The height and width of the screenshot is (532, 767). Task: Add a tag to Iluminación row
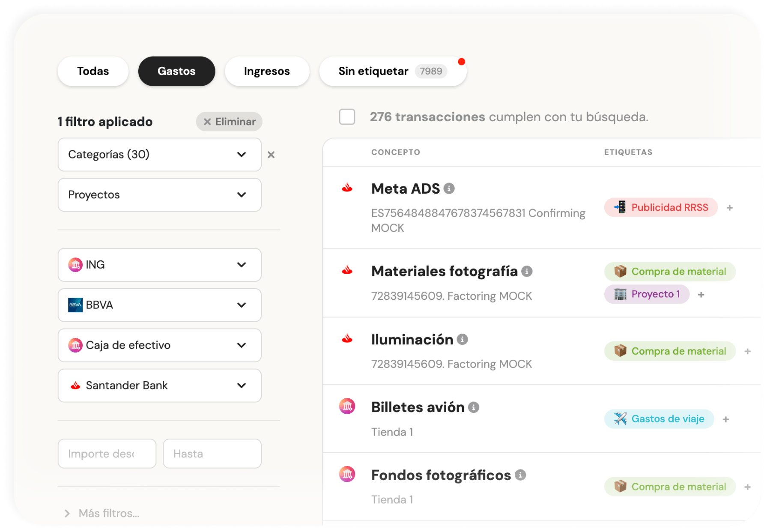coord(748,351)
